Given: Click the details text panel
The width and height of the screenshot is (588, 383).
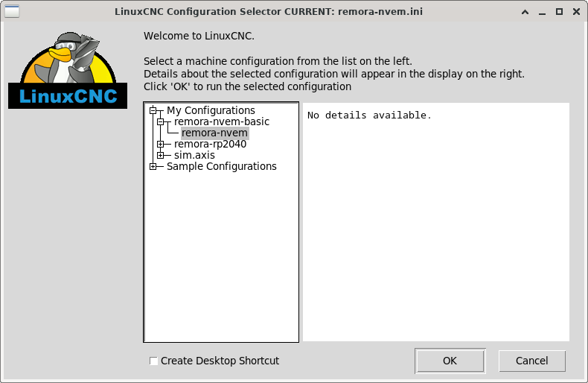Looking at the screenshot, I should point(435,222).
